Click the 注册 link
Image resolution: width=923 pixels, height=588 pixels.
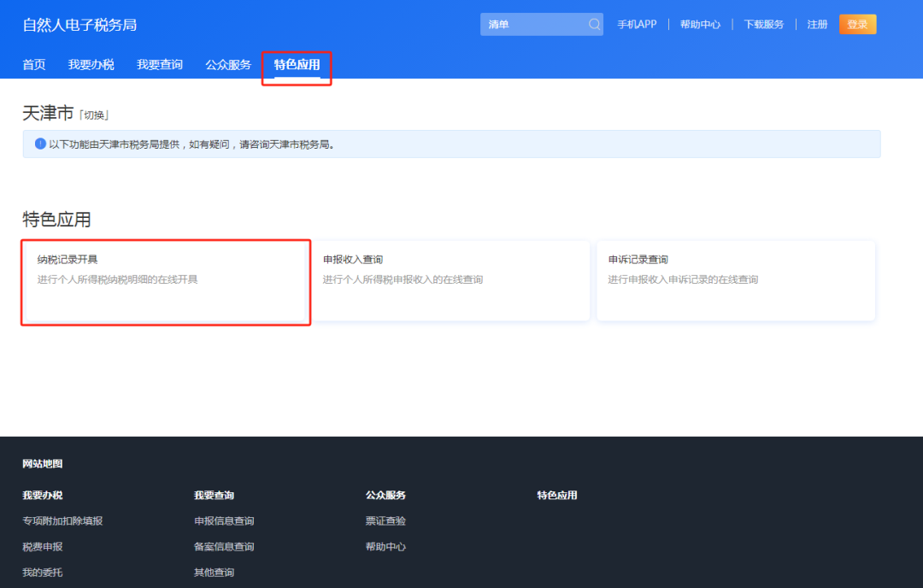click(817, 24)
